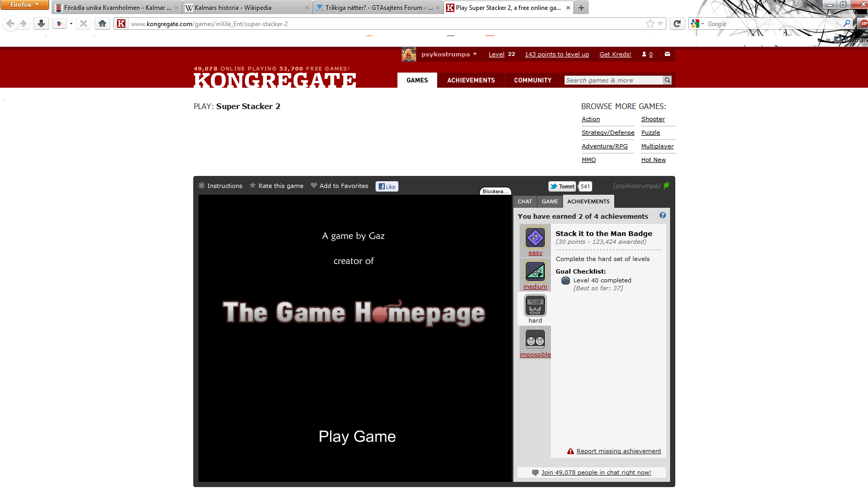Focus the browser address bar URL
868x497 pixels.
386,23
